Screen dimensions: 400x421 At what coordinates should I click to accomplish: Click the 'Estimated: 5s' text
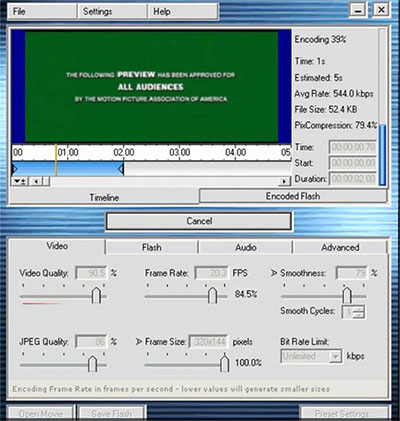click(318, 78)
